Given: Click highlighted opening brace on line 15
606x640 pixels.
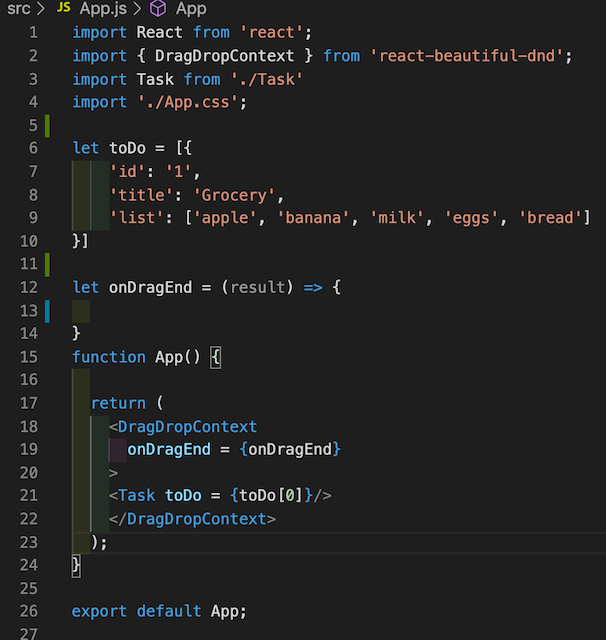Looking at the screenshot, I should point(215,358).
